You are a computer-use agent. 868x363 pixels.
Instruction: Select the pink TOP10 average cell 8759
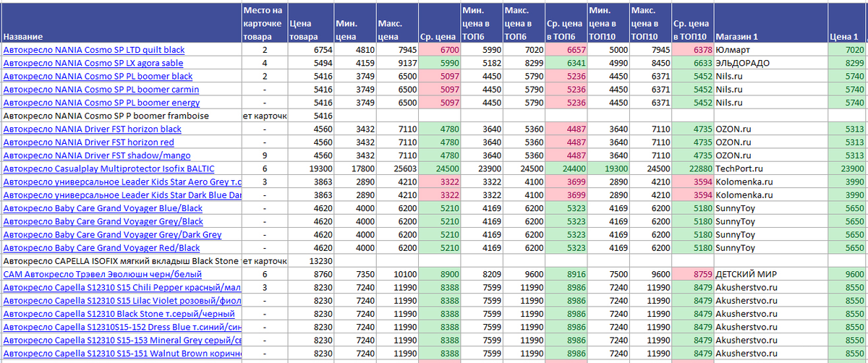click(692, 274)
